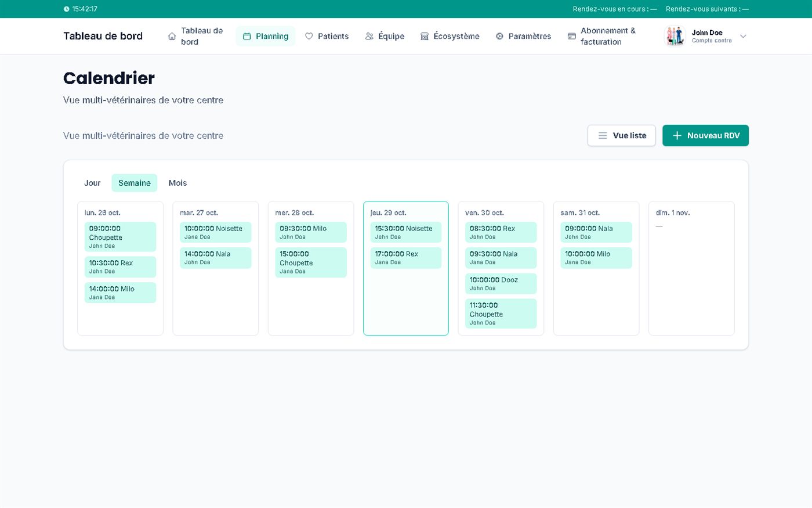Viewport: 812px width, 508px height.
Task: Open Thursday 17:00:00 Rex appointment
Action: [405, 258]
